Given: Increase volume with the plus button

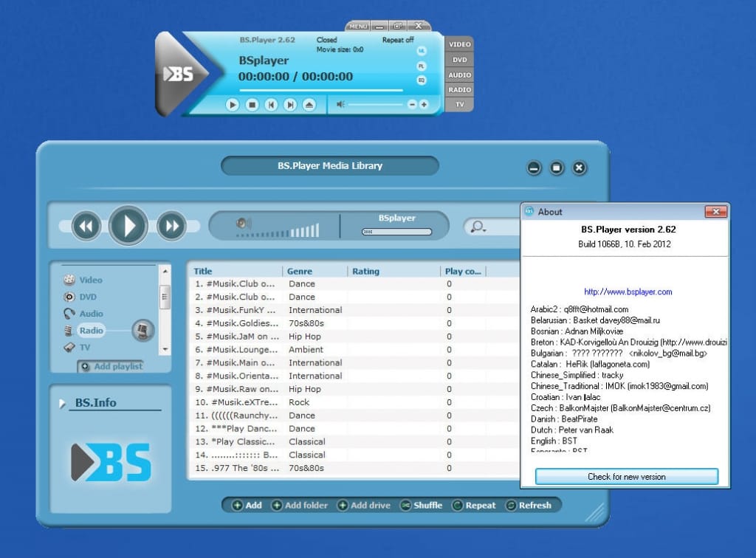Looking at the screenshot, I should [x=424, y=104].
